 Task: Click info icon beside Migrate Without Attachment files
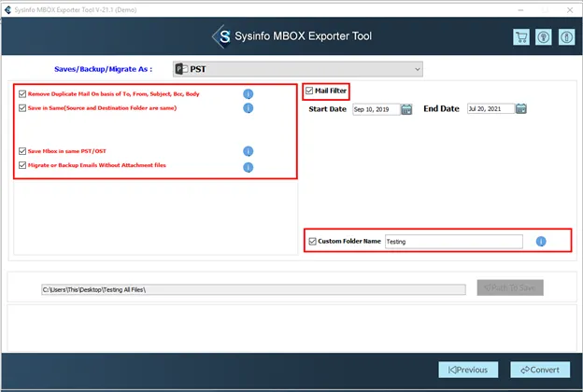tap(248, 168)
